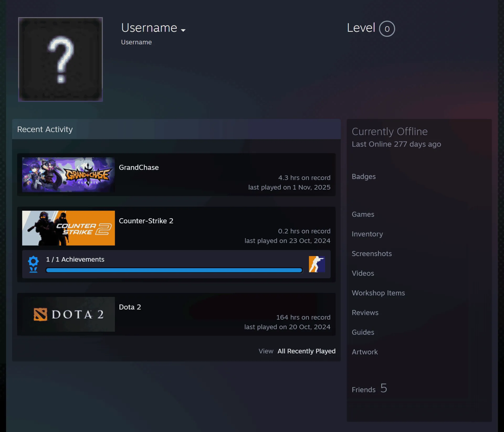The image size is (504, 432).
Task: Open the Dota 2 title link
Action: [x=130, y=307]
